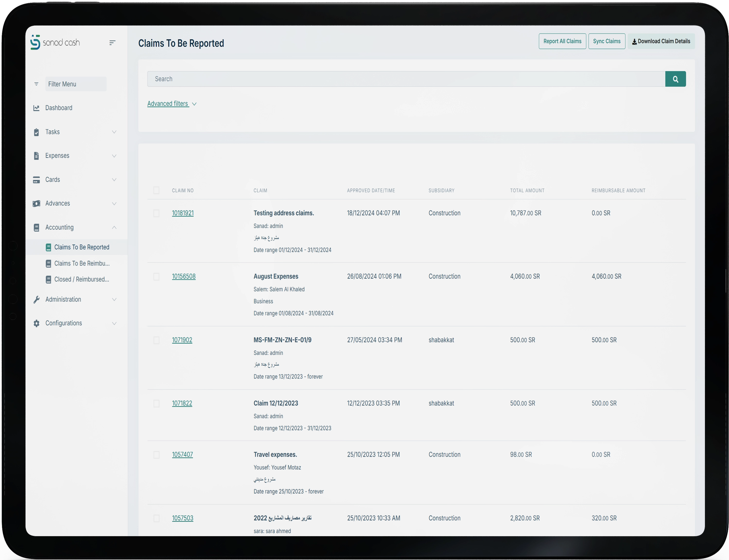This screenshot has height=560, width=729.
Task: Click the Configurations gear icon
Action: [36, 323]
